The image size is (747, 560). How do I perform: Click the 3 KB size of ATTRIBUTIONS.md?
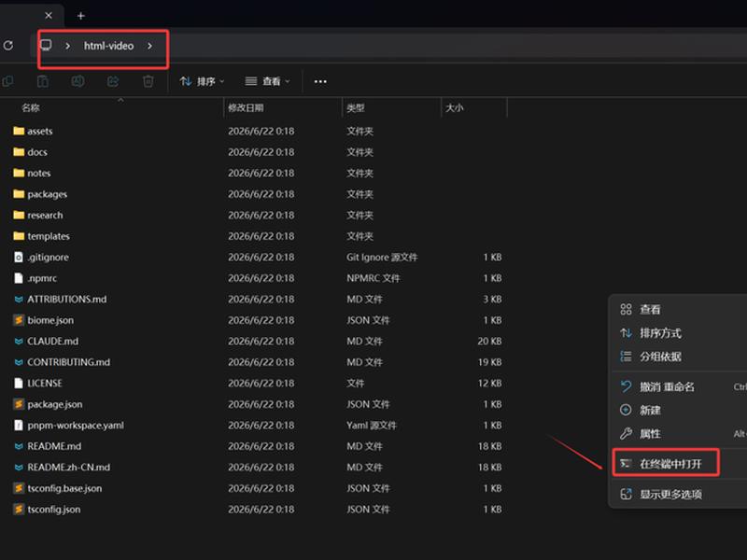[x=493, y=299]
